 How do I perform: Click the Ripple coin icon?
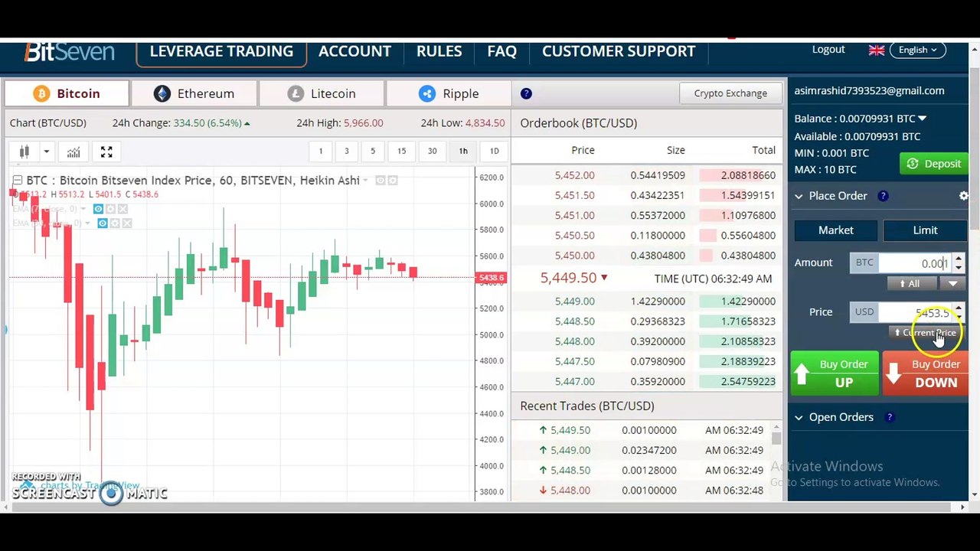[x=427, y=93]
